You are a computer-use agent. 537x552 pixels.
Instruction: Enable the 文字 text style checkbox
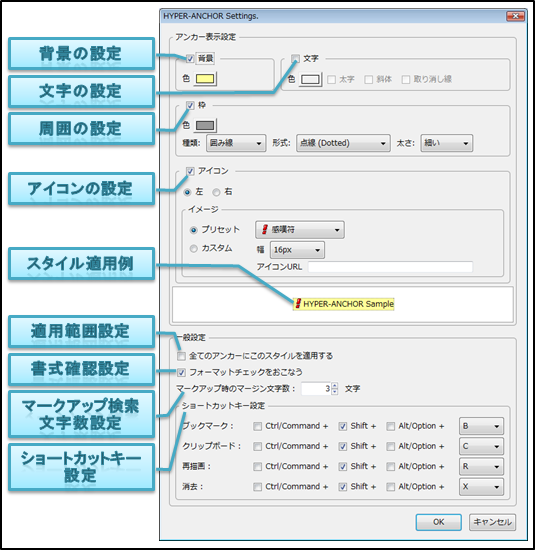tap(295, 58)
